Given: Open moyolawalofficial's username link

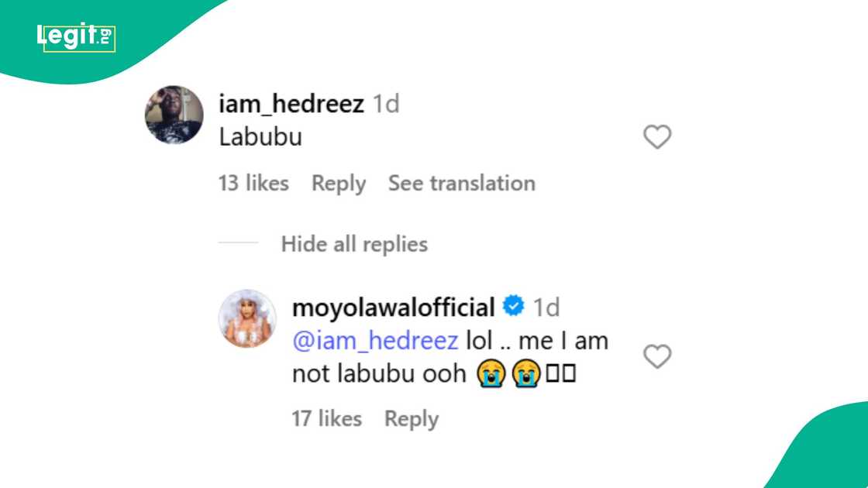Looking at the screenshot, I should coord(394,307).
